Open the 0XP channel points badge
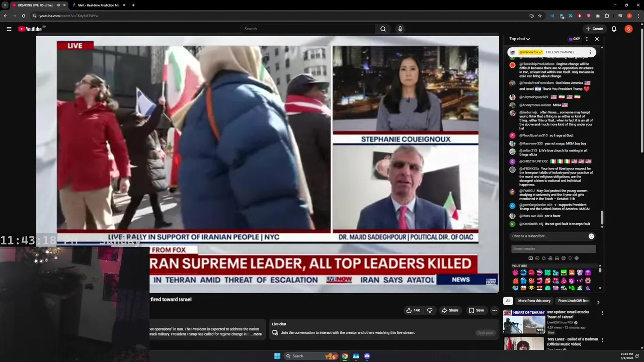Viewport: 644px width, 362px height. click(x=574, y=39)
